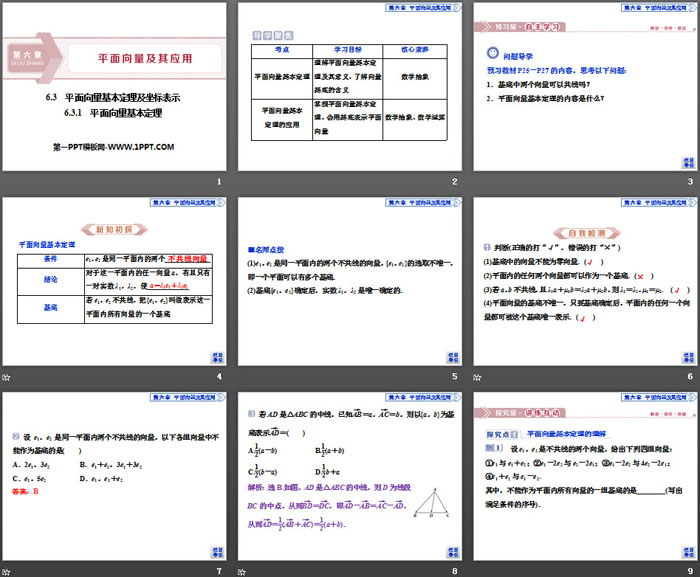Click slide number 9 label
This screenshot has width=700, height=577.
coord(690,571)
